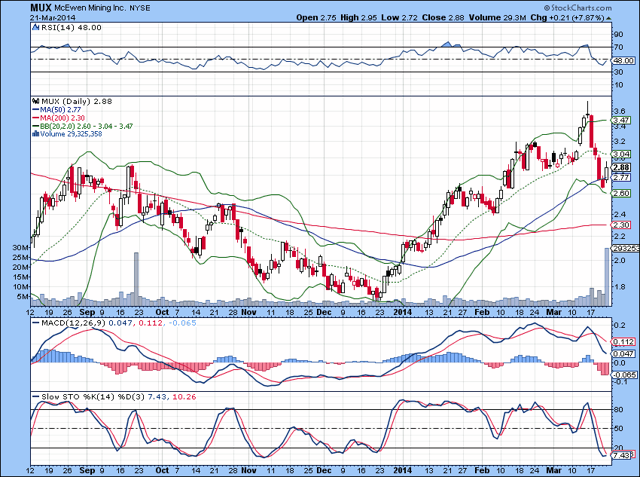The height and width of the screenshot is (477, 640).
Task: Click the 2.88 last price tag on axis
Action: tap(621, 167)
